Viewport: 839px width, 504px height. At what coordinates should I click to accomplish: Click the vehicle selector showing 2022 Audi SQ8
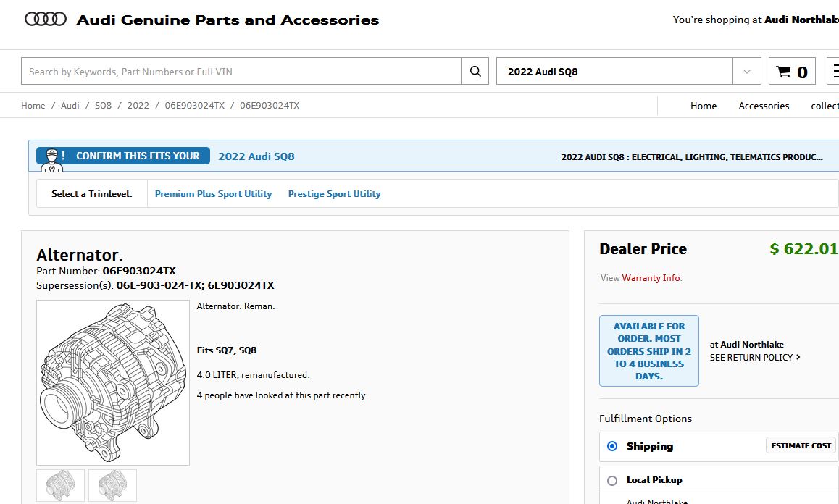point(615,71)
